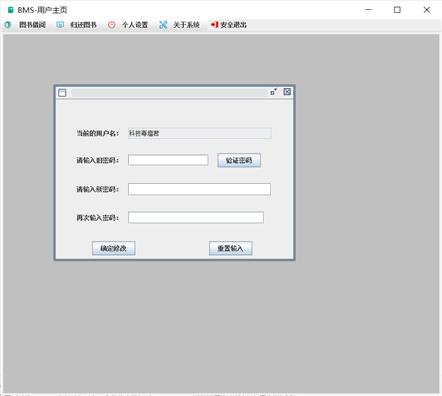Open the 个人设置 menu

pyautogui.click(x=135, y=25)
